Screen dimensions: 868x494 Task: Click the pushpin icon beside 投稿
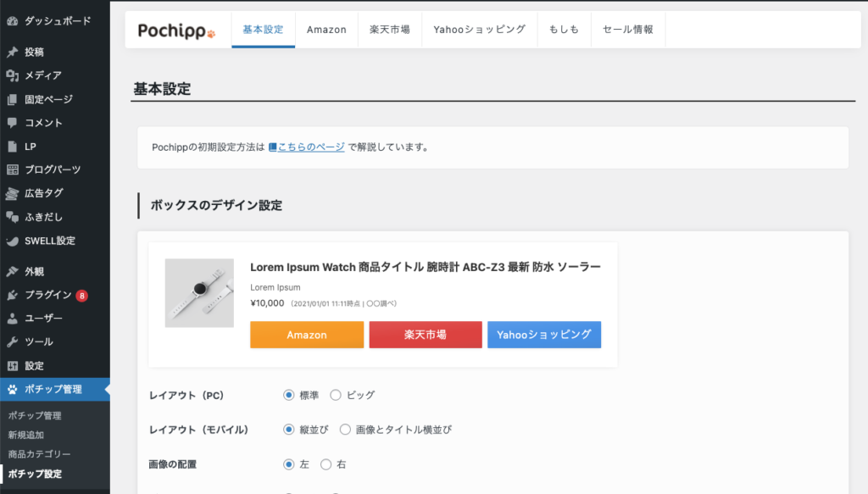tap(12, 52)
